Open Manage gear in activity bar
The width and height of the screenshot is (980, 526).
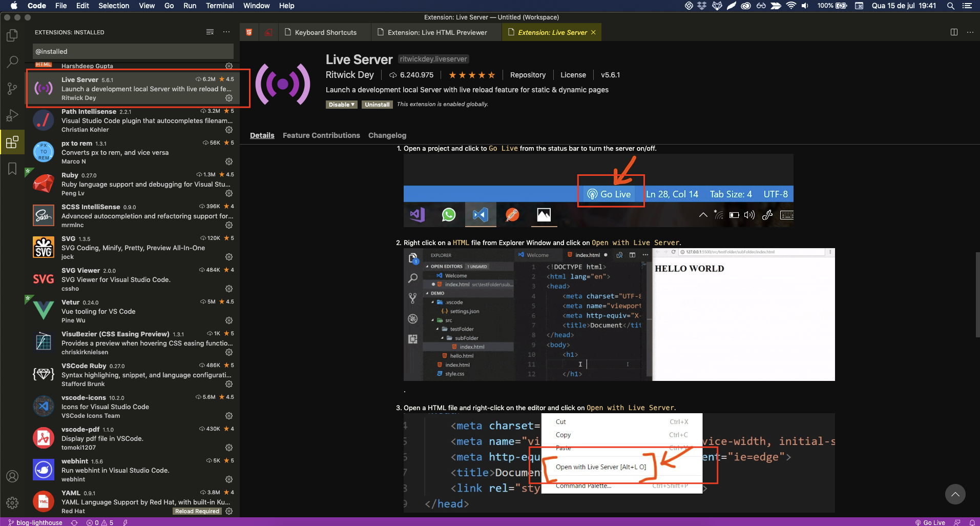click(12, 503)
